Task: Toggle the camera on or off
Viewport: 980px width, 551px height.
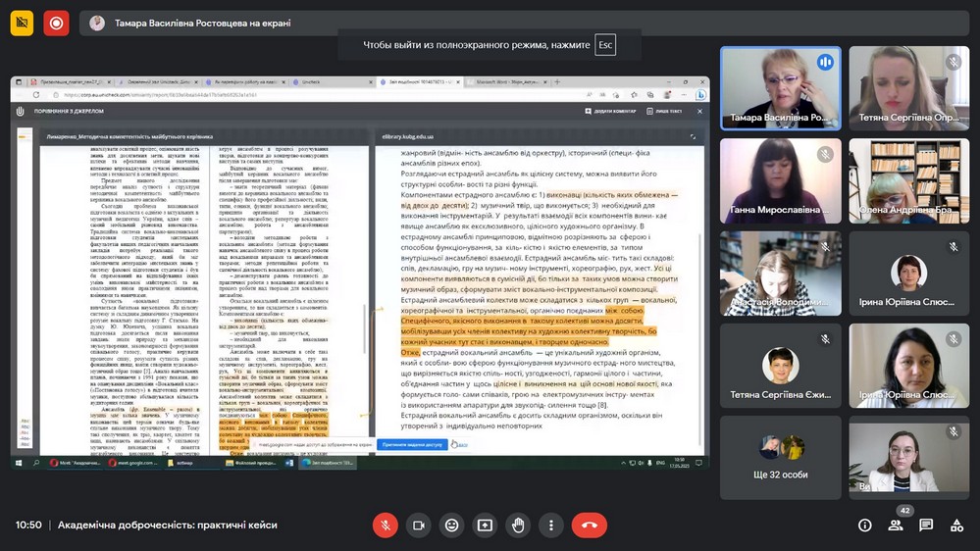Action: tap(418, 526)
